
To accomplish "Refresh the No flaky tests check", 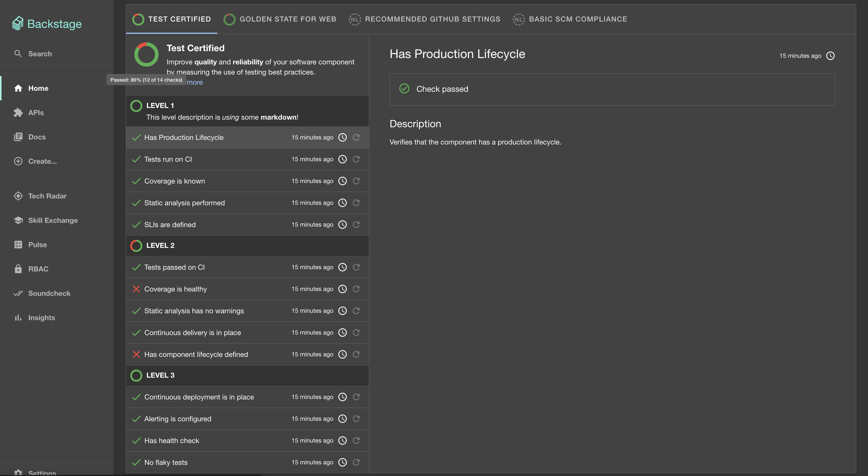I will tap(356, 462).
